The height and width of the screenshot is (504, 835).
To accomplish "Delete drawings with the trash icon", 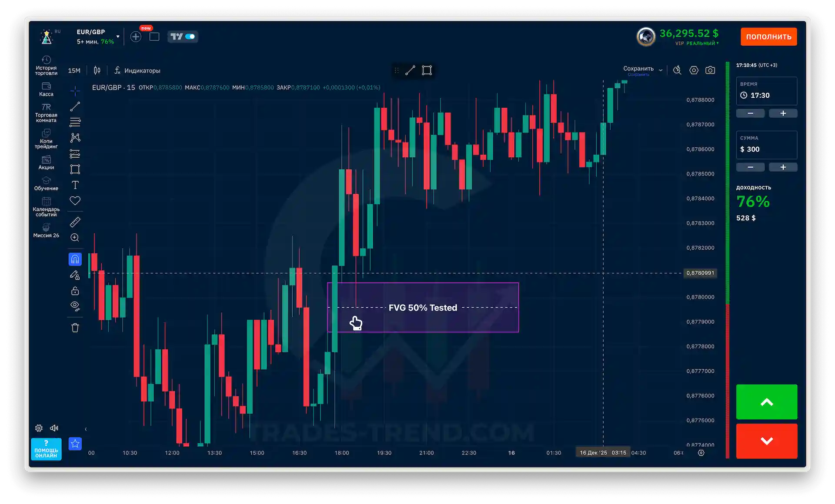I will tap(75, 328).
